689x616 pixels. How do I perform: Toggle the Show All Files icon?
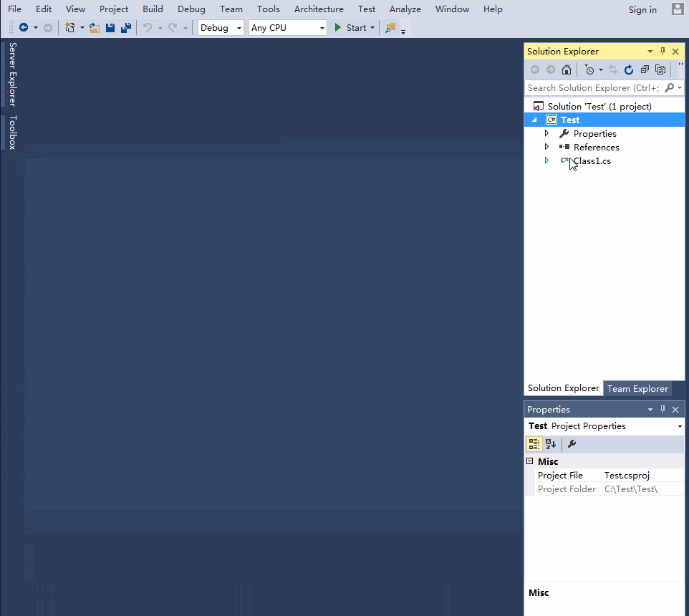point(660,69)
